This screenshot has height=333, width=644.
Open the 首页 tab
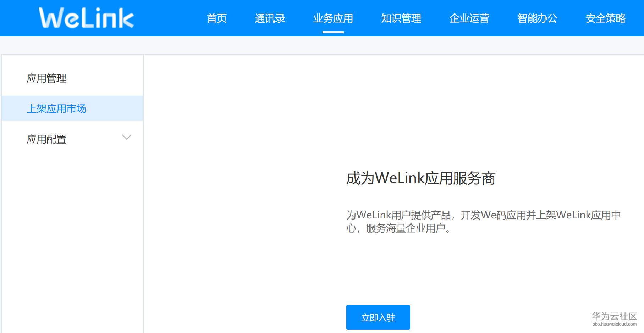point(217,18)
